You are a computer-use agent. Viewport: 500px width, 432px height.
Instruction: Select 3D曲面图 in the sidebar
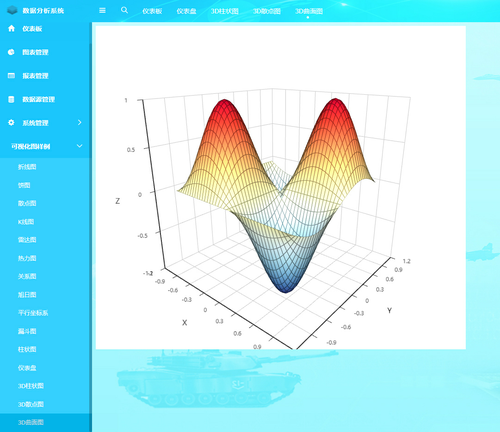click(x=31, y=422)
